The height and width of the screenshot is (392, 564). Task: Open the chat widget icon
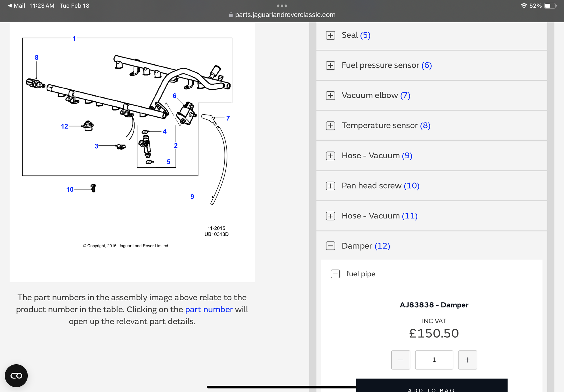tap(16, 376)
